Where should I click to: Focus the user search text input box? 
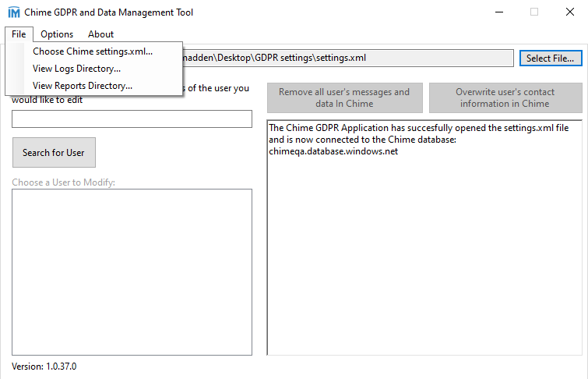[132, 119]
